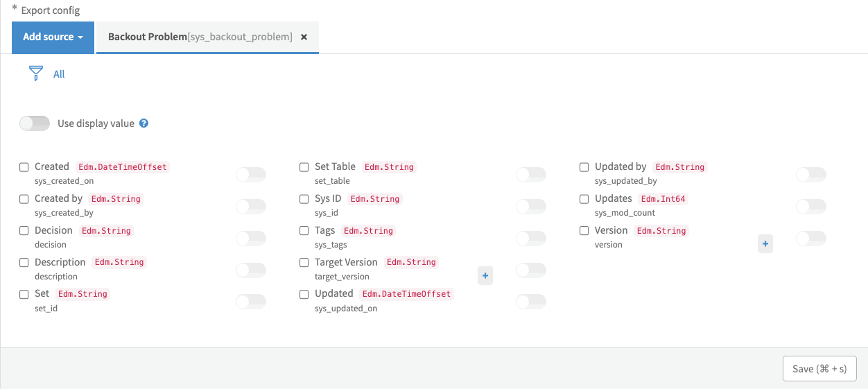868x389 pixels.
Task: Toggle the switch for the Created by field
Action: (x=251, y=207)
